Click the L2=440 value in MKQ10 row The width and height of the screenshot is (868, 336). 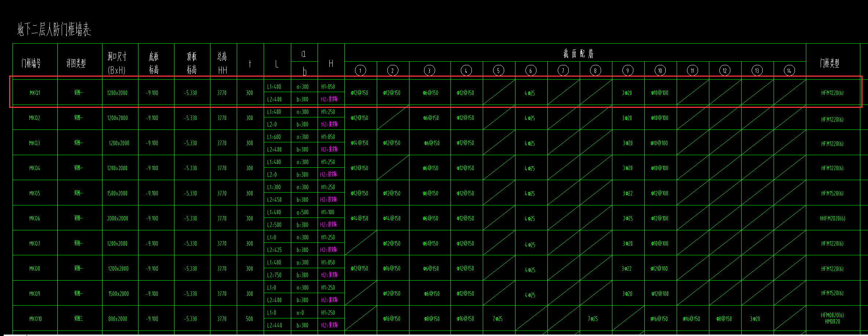click(274, 325)
